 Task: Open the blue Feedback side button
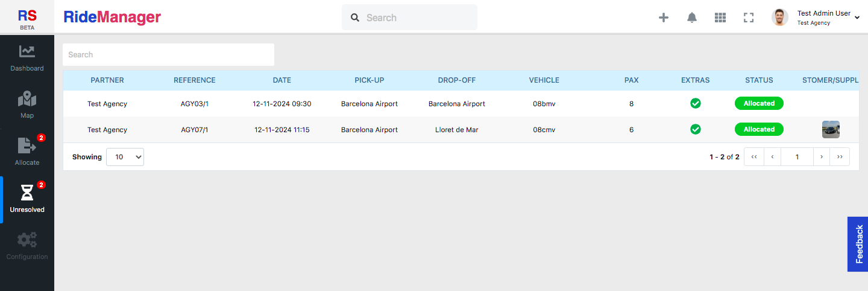coord(858,244)
